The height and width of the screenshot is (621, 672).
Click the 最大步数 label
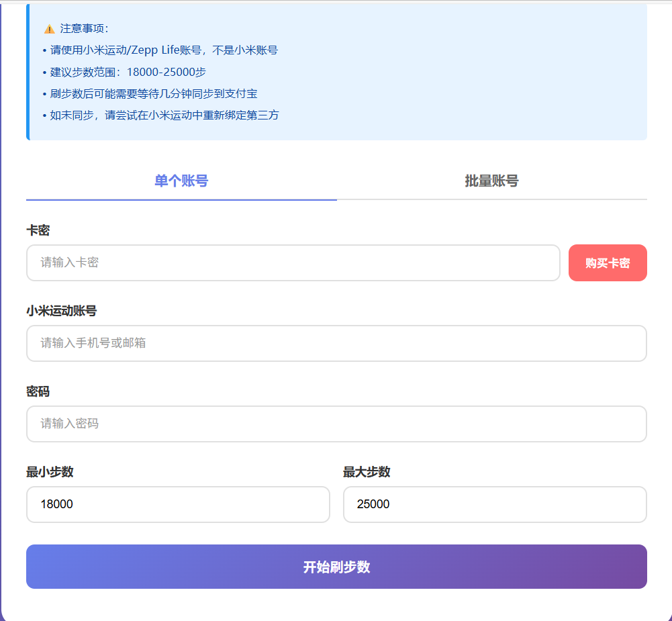pyautogui.click(x=367, y=472)
